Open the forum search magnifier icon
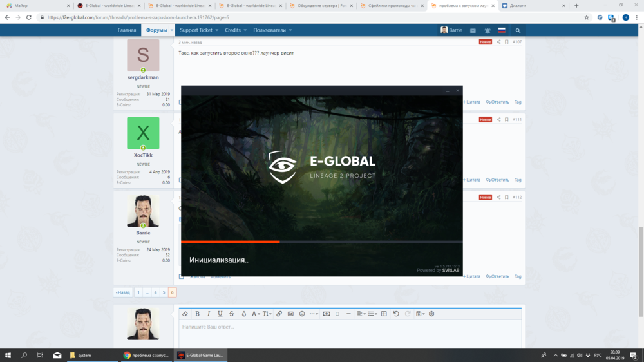 point(518,30)
